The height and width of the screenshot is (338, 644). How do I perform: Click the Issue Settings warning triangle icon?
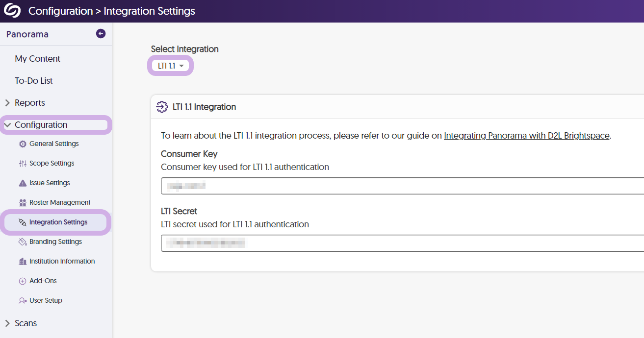[x=23, y=183]
